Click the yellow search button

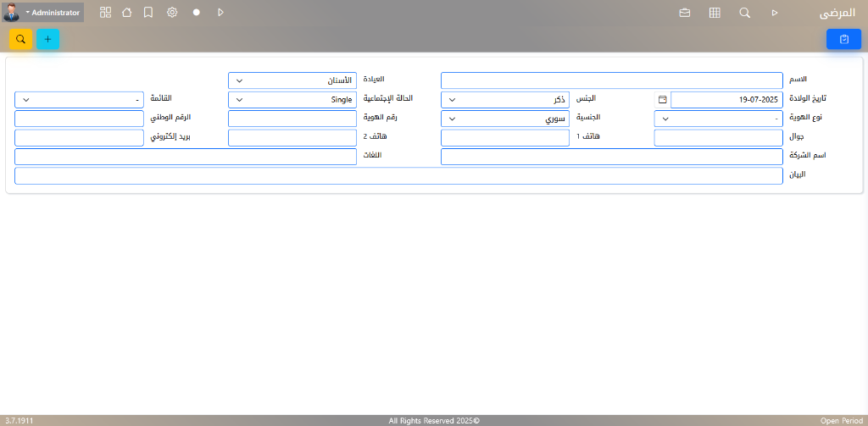20,39
